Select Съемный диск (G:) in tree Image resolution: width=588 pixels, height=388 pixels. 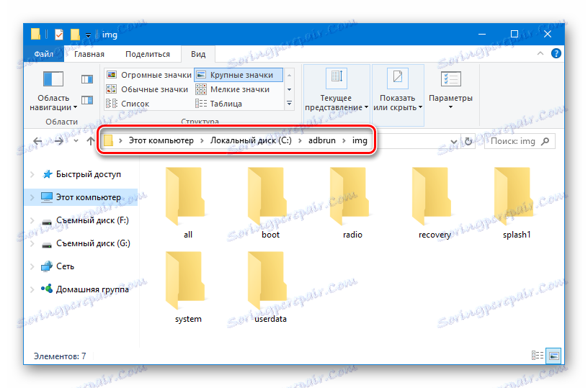pos(93,243)
